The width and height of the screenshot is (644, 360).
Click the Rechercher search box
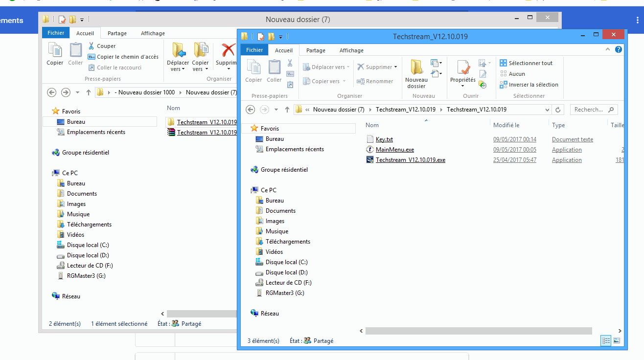pyautogui.click(x=594, y=110)
